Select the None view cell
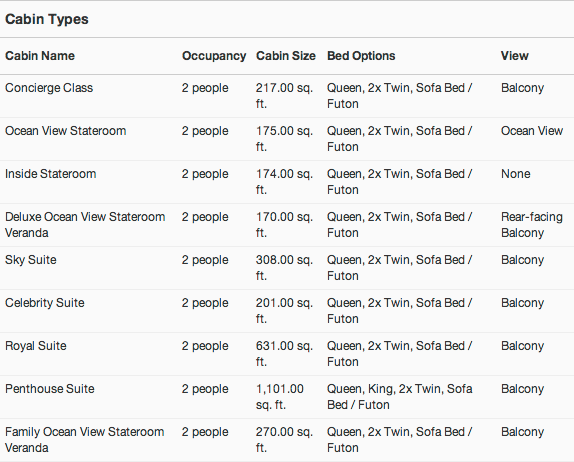 [x=515, y=174]
